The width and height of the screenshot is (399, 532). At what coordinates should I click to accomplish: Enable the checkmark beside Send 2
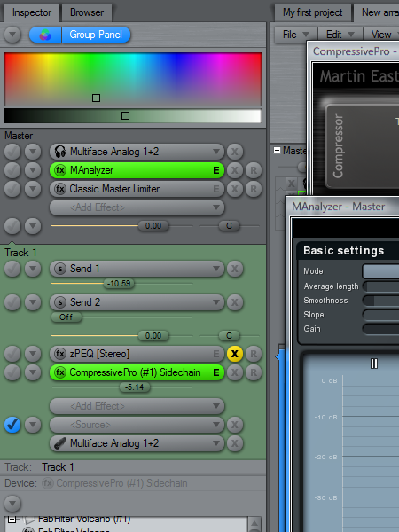(x=12, y=302)
